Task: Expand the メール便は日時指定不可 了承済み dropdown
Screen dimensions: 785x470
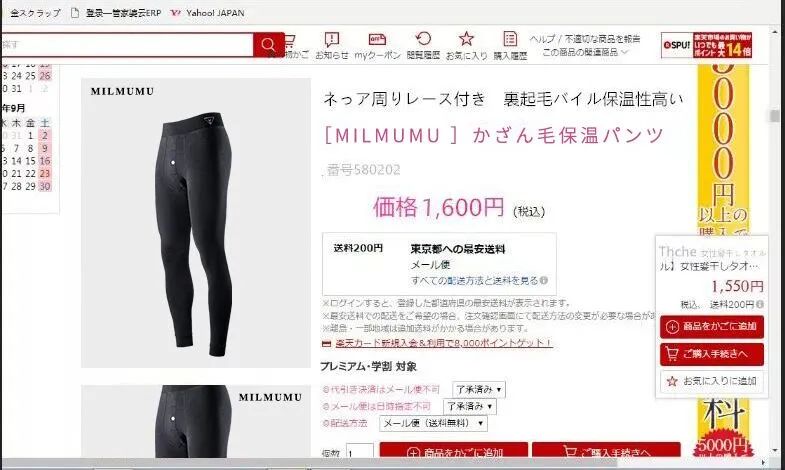Action: click(470, 406)
